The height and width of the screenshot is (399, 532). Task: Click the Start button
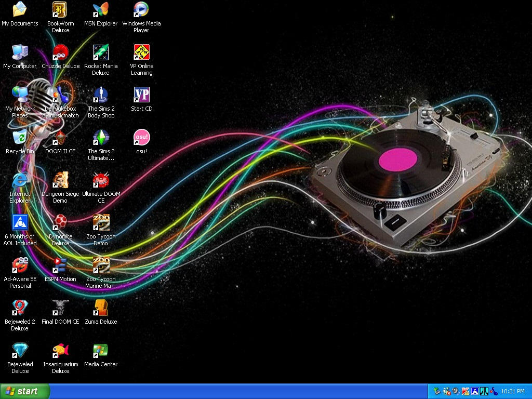pos(24,391)
